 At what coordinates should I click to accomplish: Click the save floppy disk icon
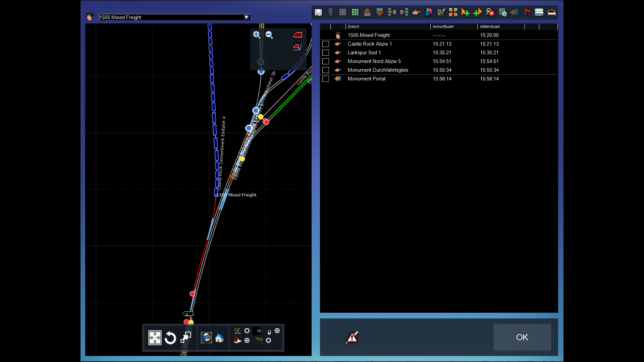[x=318, y=12]
